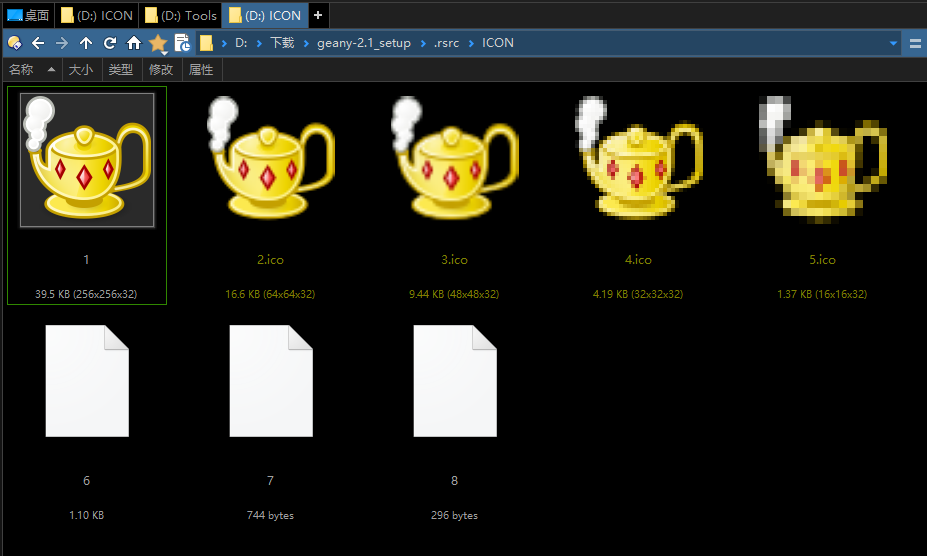This screenshot has height=556, width=927.
Task: Switch to the 桌面 tab
Action: click(x=28, y=15)
